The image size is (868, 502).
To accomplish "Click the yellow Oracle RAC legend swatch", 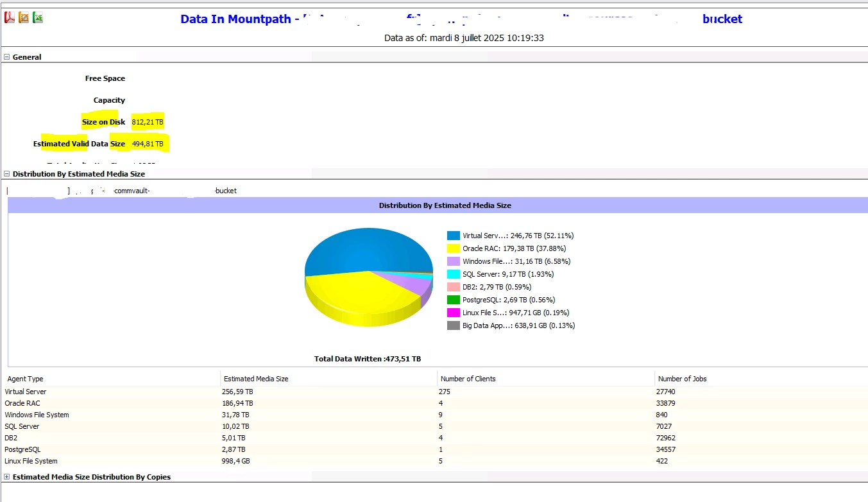I will (x=454, y=248).
